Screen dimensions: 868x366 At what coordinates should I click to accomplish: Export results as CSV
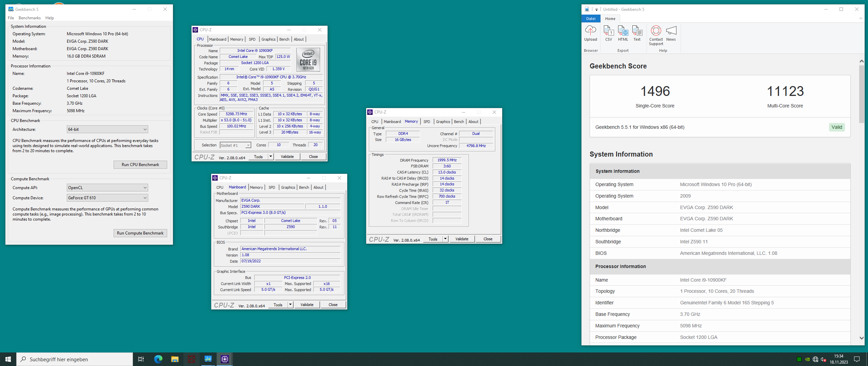tap(609, 33)
